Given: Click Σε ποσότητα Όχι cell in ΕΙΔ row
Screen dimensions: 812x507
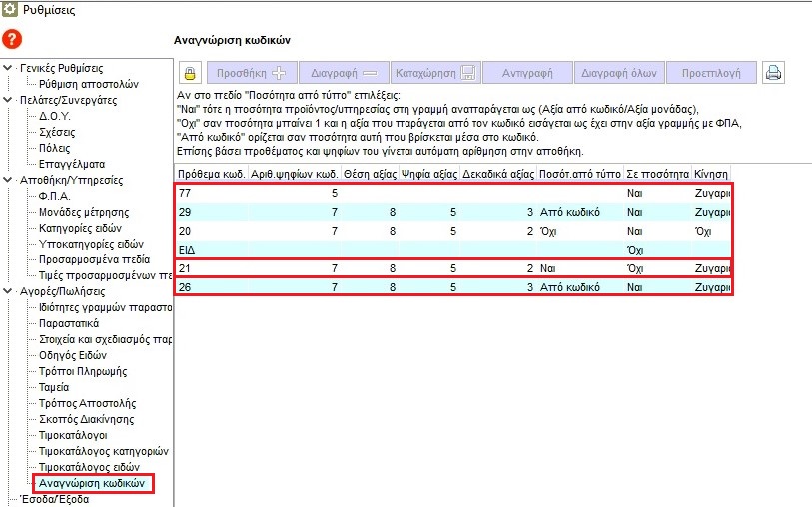Looking at the screenshot, I should point(657,250).
